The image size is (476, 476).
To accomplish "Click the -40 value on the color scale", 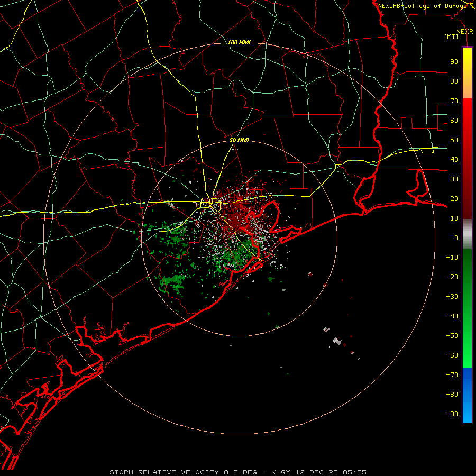I will coord(452,316).
